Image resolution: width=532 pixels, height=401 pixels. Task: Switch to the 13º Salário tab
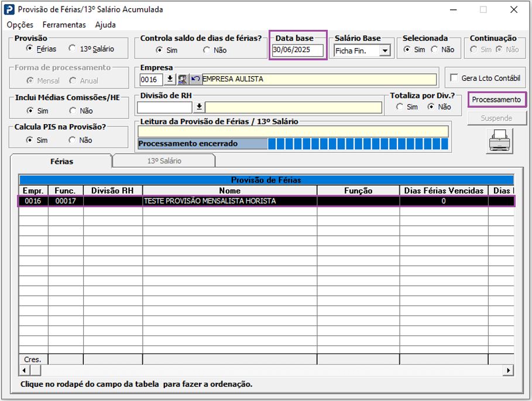point(164,160)
